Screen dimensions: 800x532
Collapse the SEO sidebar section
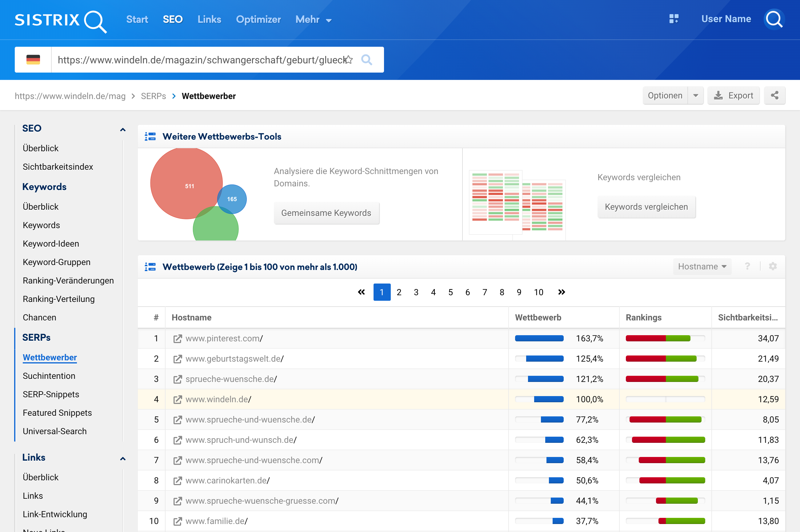(x=123, y=129)
